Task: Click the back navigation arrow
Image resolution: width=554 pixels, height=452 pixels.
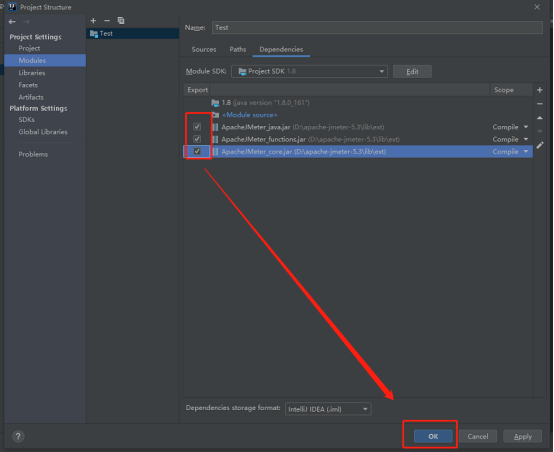Action: [x=12, y=22]
